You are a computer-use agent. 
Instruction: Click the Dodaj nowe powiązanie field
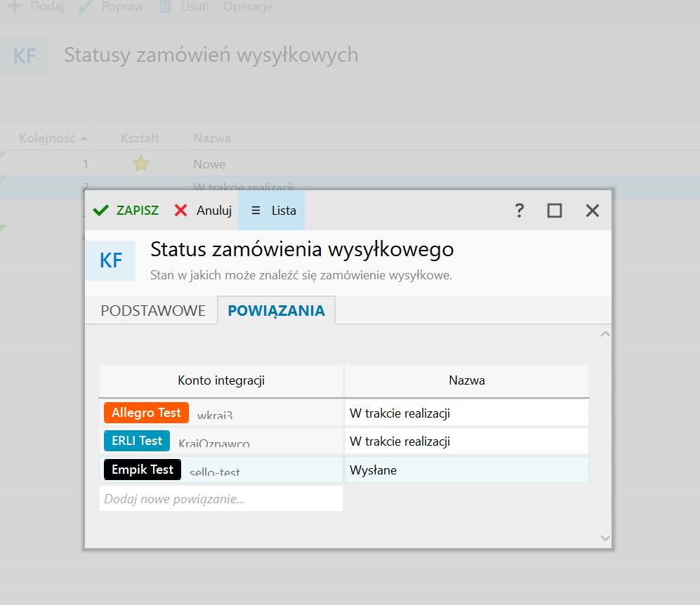220,499
